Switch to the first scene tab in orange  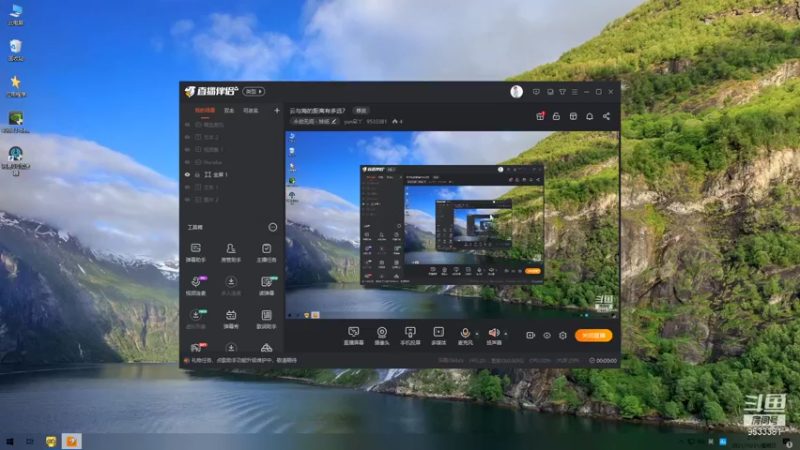(x=205, y=110)
